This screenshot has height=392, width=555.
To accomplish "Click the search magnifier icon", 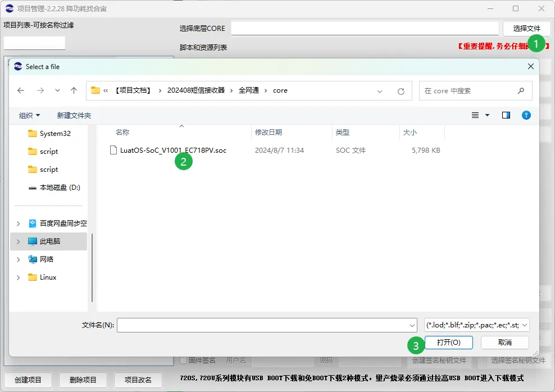I will pyautogui.click(x=521, y=91).
